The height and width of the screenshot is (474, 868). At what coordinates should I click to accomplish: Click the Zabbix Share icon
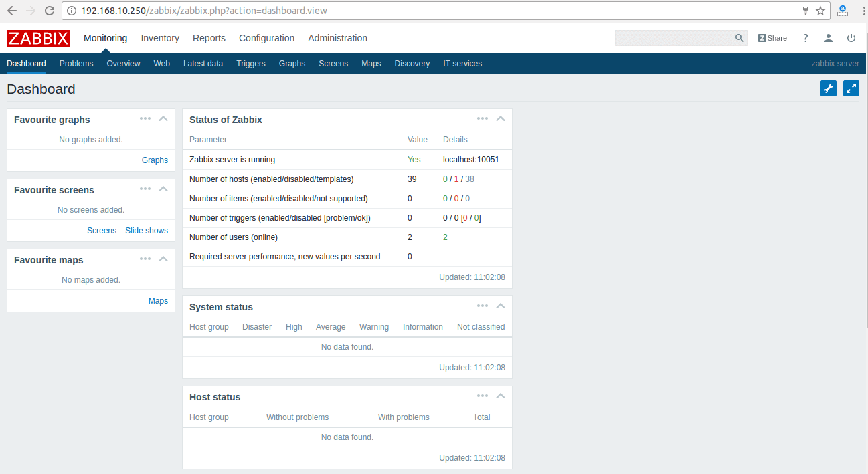coord(772,38)
